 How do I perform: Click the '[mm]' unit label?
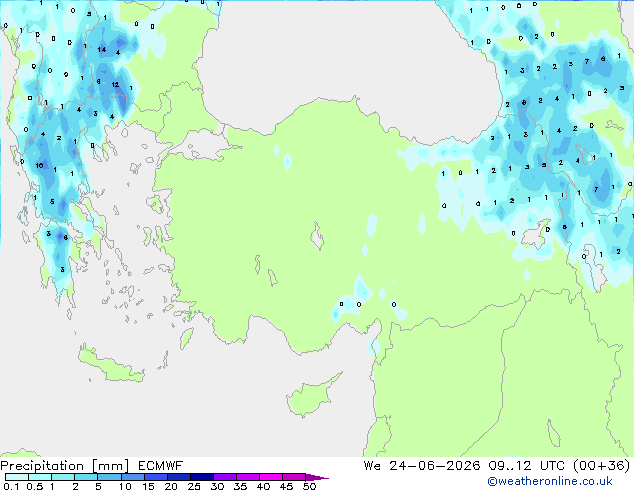tap(110, 466)
